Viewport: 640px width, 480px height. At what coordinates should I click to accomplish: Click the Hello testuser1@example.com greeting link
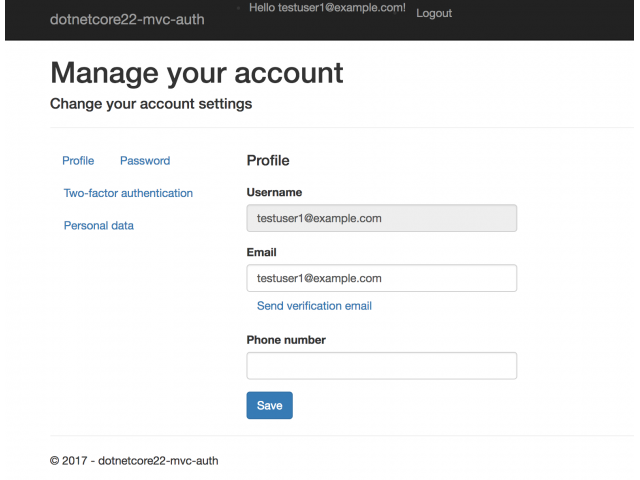(327, 8)
